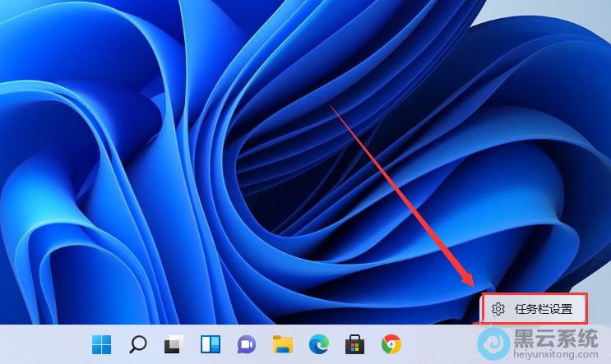Click the 黑云系统 watermark text

click(557, 338)
